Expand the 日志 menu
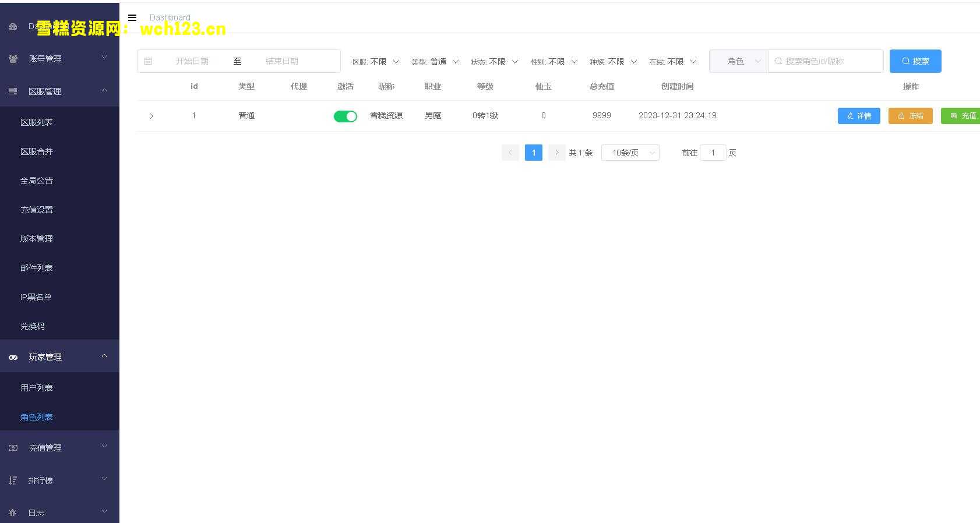The height and width of the screenshot is (523, 980). point(59,511)
